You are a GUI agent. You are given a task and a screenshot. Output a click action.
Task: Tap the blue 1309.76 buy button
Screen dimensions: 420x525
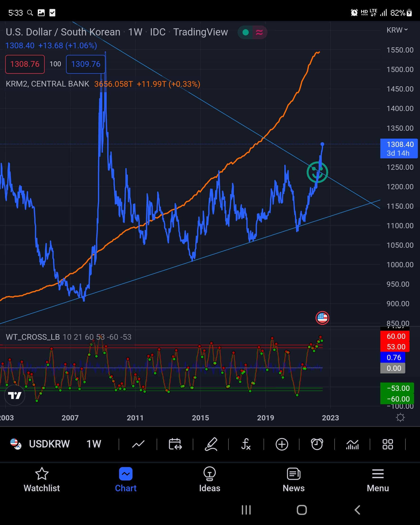(x=86, y=64)
